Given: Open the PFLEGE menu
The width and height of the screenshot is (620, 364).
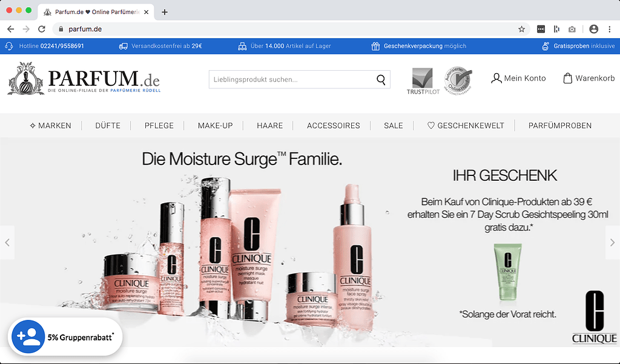Looking at the screenshot, I should [159, 126].
